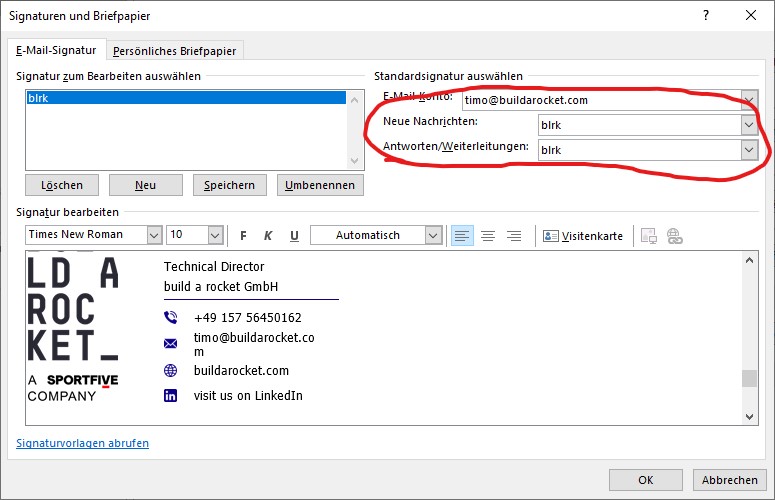Screen dimensions: 775x500
Task: Open the E-Mail-Konto account dropdown
Action: click(x=749, y=100)
